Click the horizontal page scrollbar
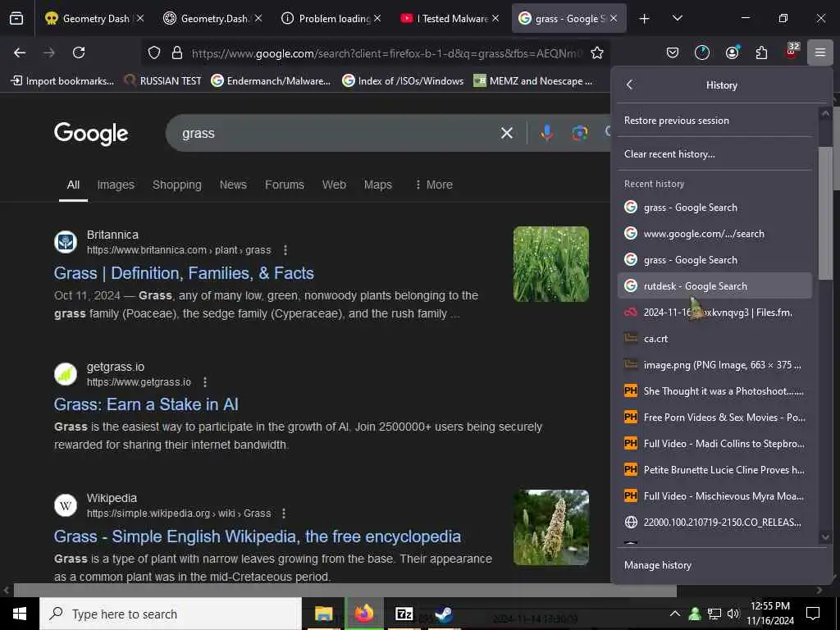 coord(345,591)
